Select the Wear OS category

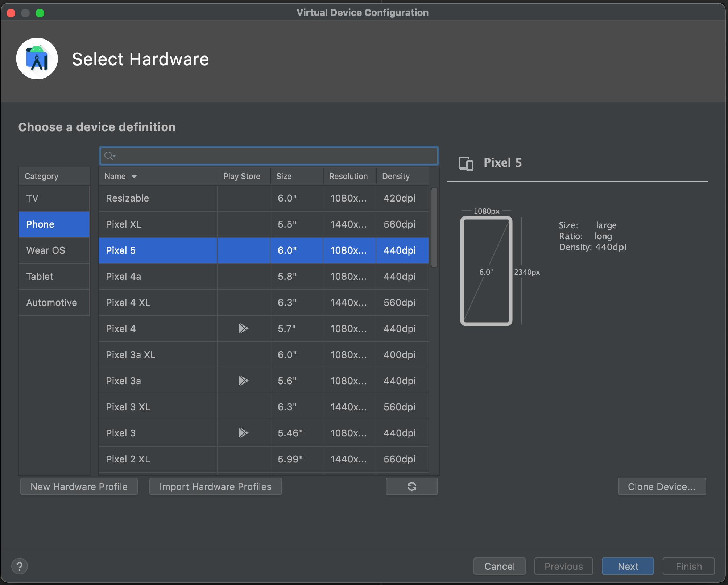(46, 250)
